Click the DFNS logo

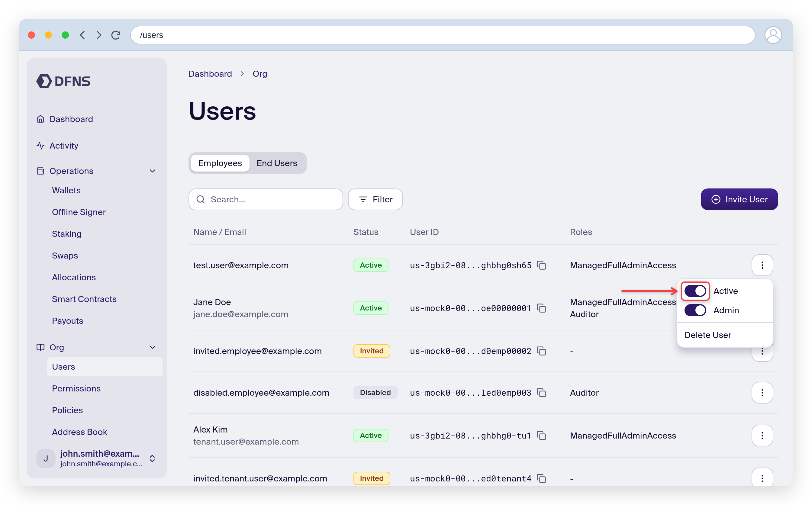pyautogui.click(x=63, y=81)
